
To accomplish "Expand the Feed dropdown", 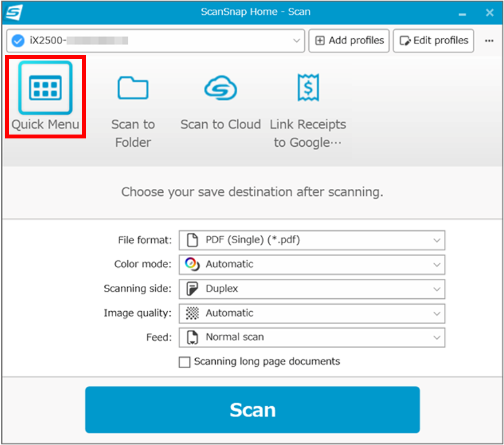I will coord(312,338).
